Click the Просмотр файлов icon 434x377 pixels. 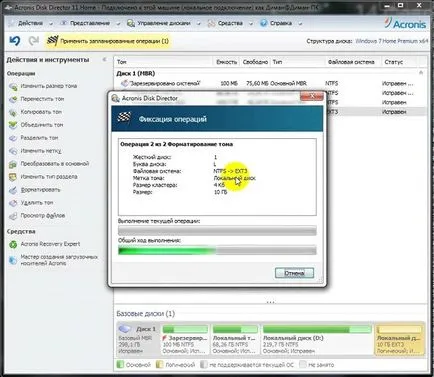point(13,216)
